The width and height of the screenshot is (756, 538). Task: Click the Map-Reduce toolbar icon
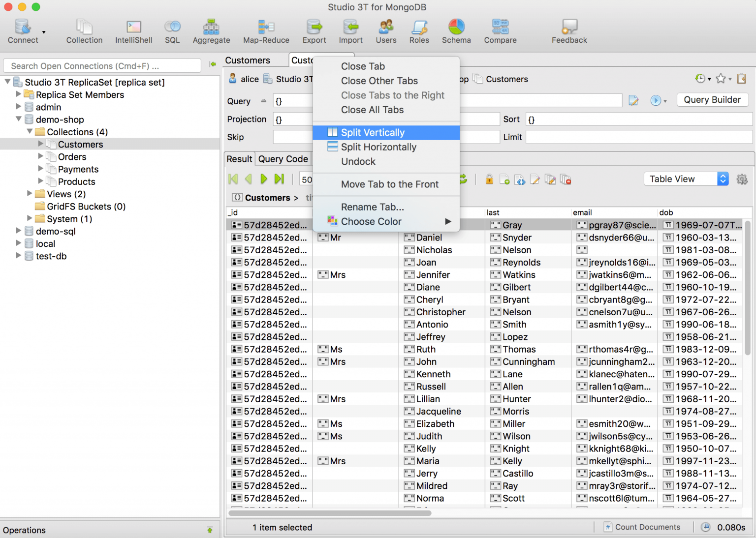(266, 30)
